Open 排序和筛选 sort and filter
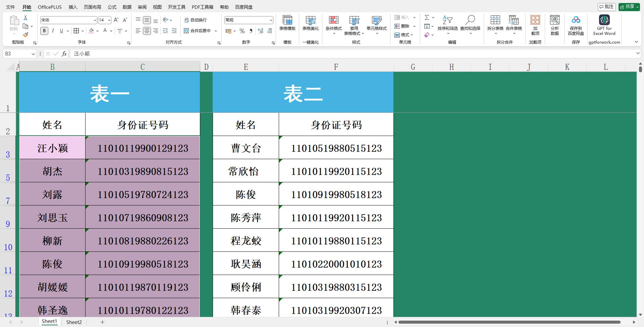Screen dimensions: 644x327 click(x=447, y=25)
